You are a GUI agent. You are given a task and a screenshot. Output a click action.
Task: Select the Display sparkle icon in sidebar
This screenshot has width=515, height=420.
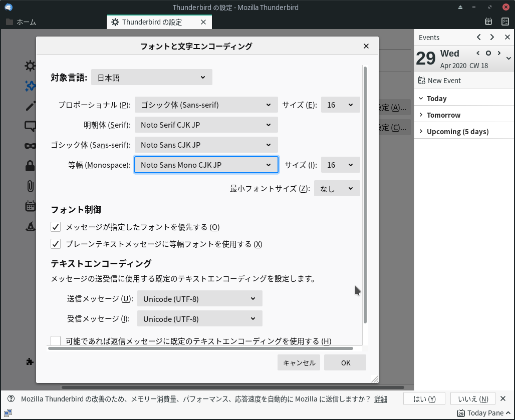[x=30, y=86]
